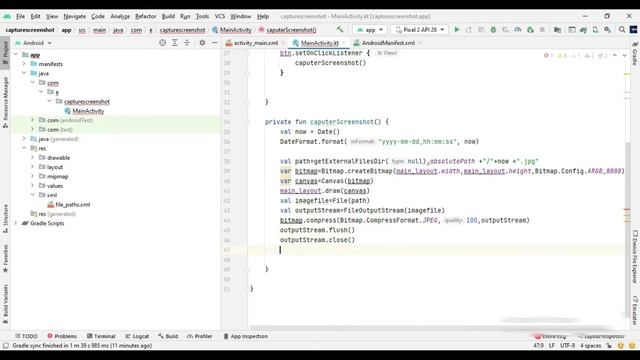This screenshot has height=360, width=640.
Task: Open Emulator side tab
Action: 635,310
